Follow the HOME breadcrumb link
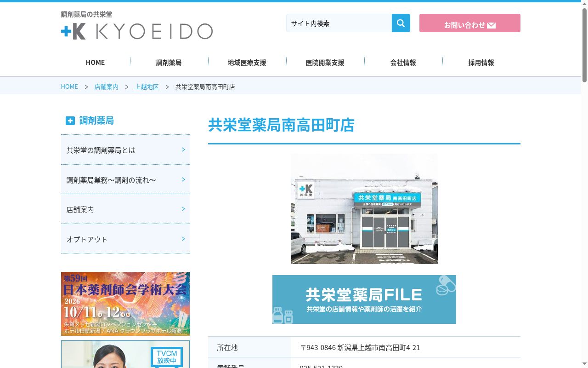Image resolution: width=588 pixels, height=368 pixels. pyautogui.click(x=69, y=86)
